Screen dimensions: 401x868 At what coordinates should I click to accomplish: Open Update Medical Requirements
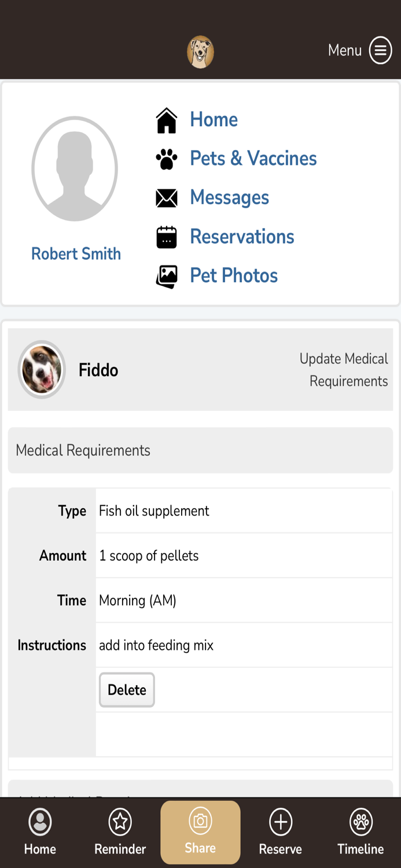coord(344,370)
